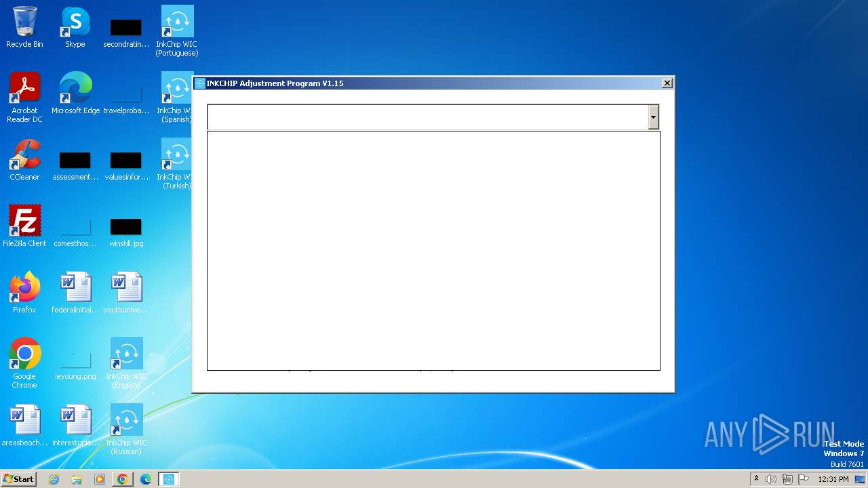
Task: Open the Start menu
Action: click(18, 479)
